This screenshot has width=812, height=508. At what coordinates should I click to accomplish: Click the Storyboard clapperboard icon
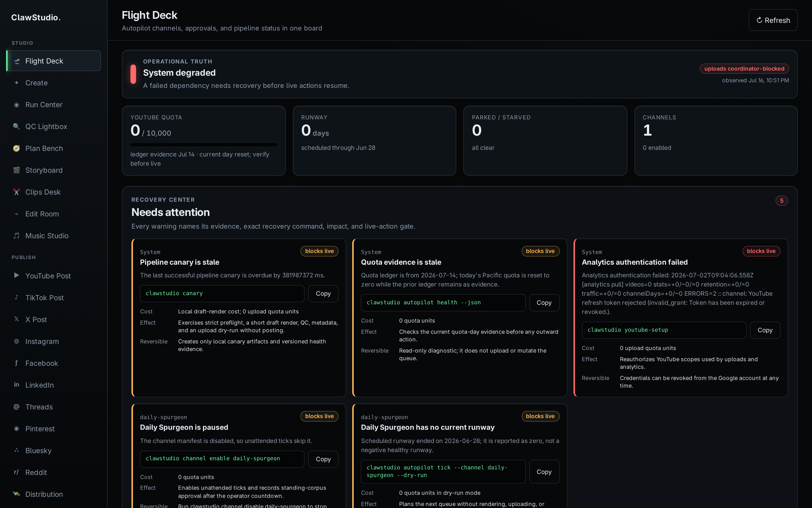click(16, 170)
